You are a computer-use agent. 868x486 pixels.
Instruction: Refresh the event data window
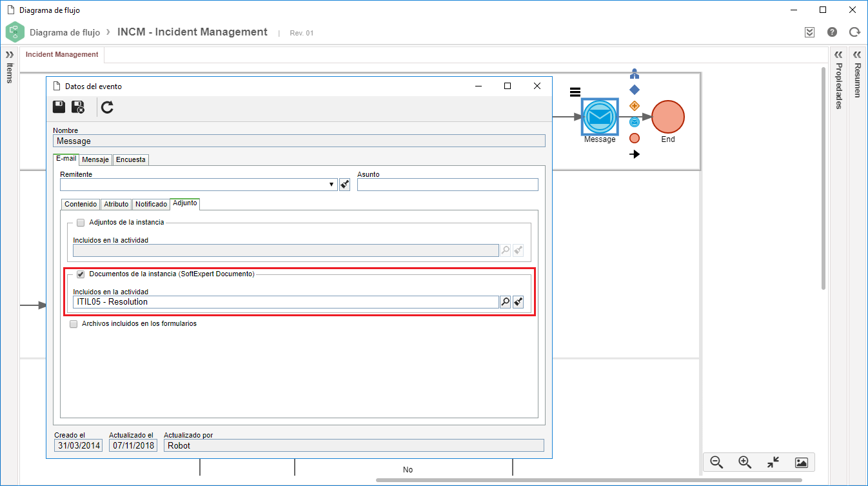(x=108, y=107)
